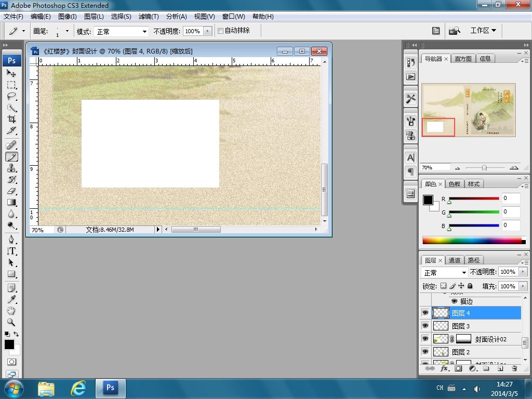This screenshot has width=532, height=399.
Task: Toggle lock image pixels
Action: click(x=453, y=286)
